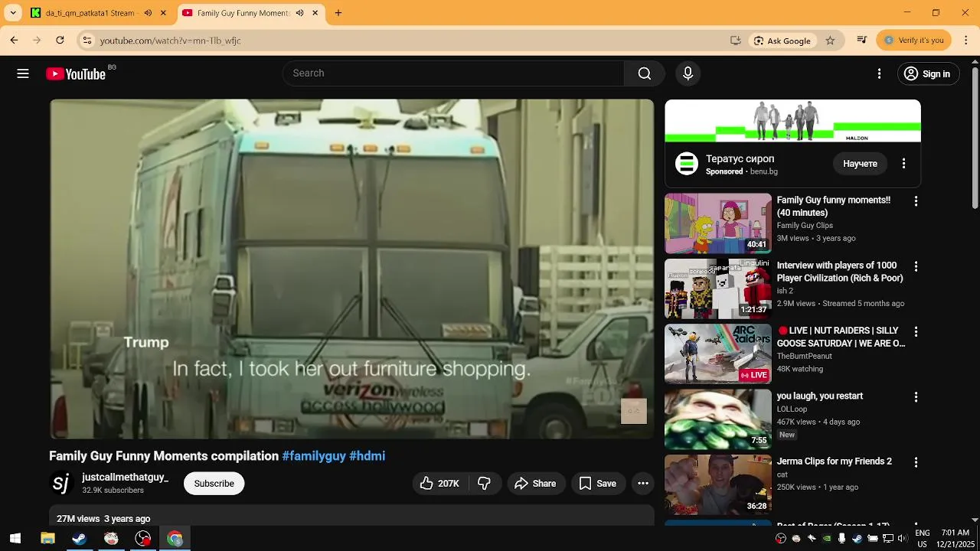Image resolution: width=980 pixels, height=551 pixels.
Task: Reload the current page
Action: tap(60, 41)
